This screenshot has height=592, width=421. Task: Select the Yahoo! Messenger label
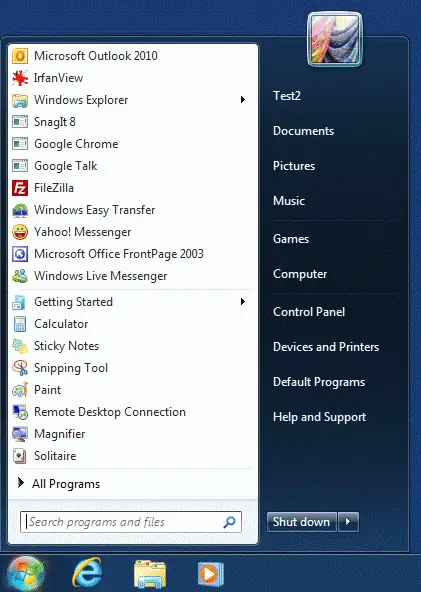pos(83,232)
